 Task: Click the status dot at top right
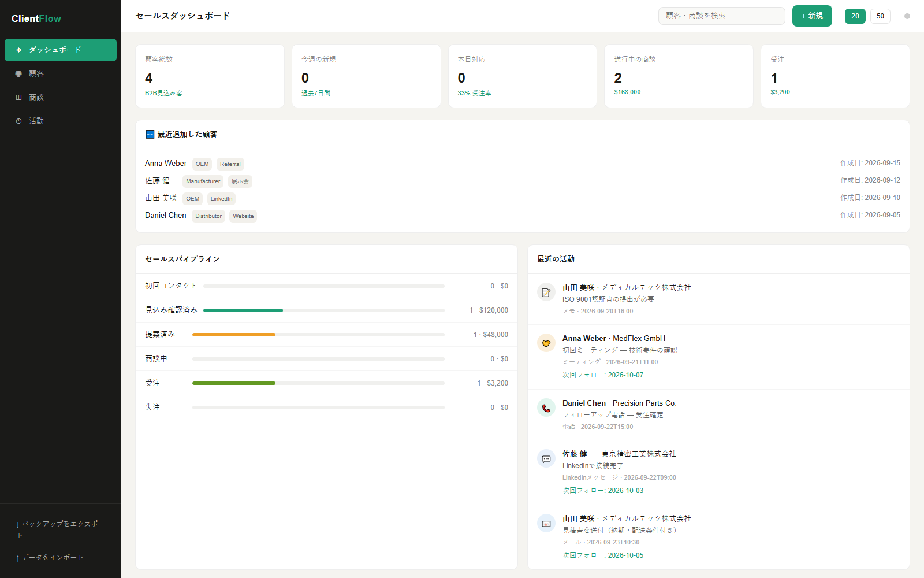907,16
